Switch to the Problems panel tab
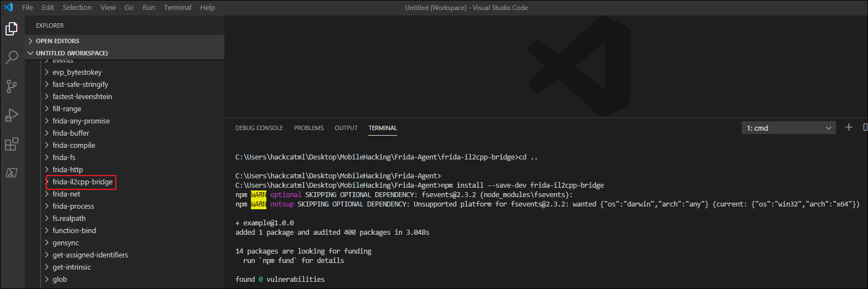This screenshot has width=868, height=289. [309, 128]
